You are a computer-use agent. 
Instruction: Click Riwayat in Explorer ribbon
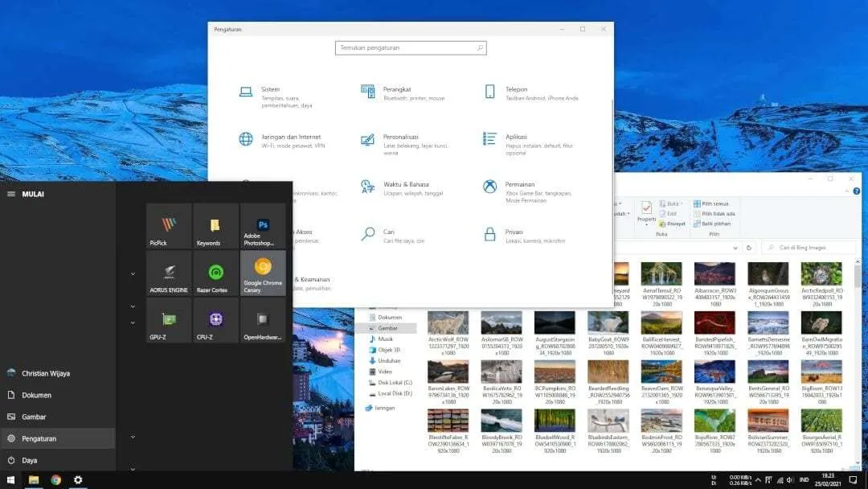672,224
